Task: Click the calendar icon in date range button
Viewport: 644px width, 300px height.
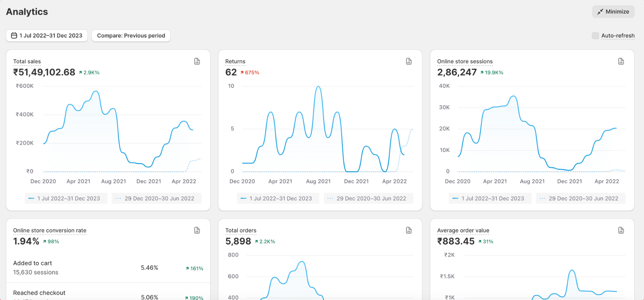Action: (14, 36)
